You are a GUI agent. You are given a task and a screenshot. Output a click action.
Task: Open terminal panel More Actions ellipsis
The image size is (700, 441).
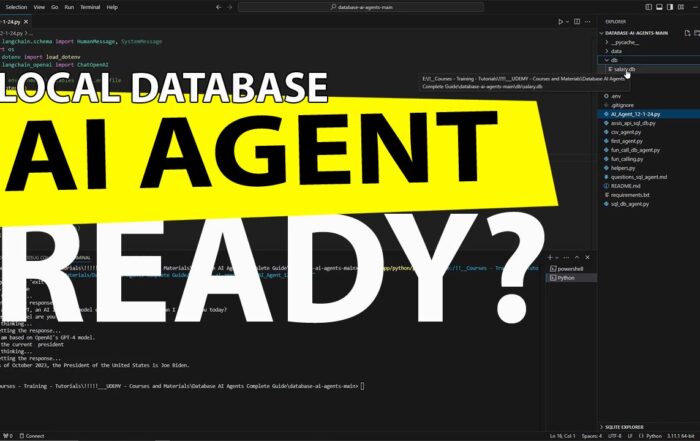point(567,258)
